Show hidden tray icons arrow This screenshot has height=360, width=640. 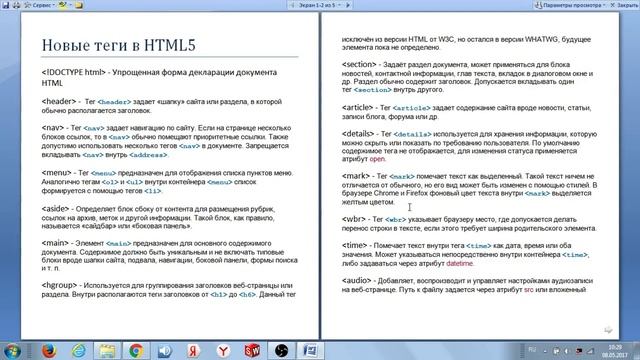[545, 351]
